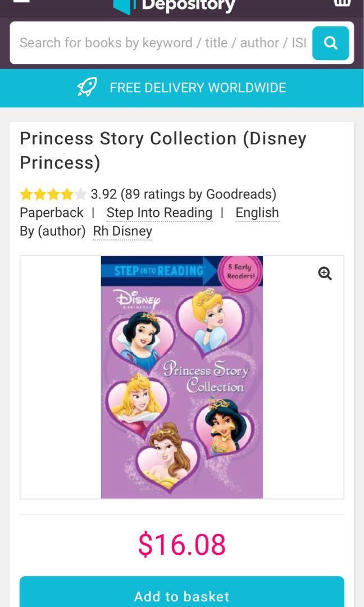Screen dimensions: 364x607
Task: Click the book title heading
Action: 163,149
